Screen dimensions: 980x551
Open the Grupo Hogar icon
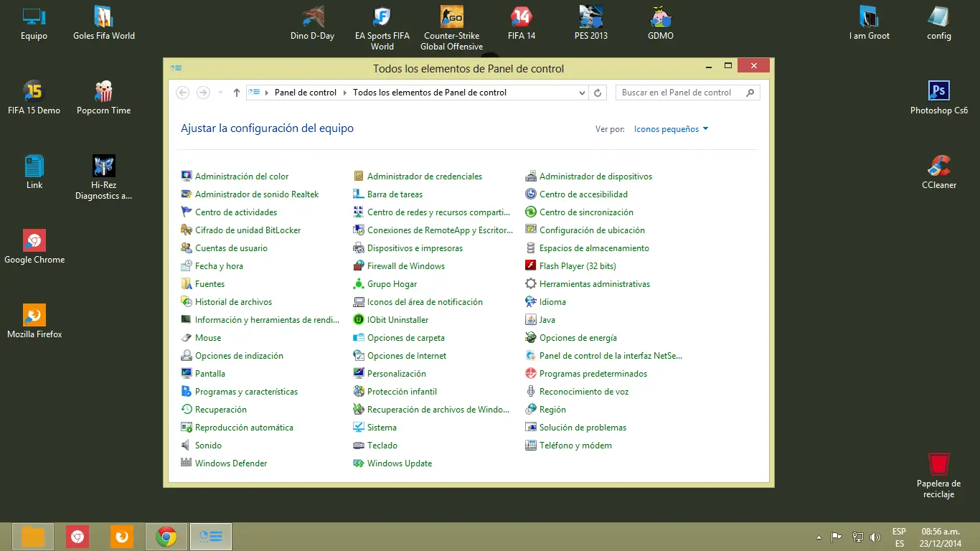[359, 284]
